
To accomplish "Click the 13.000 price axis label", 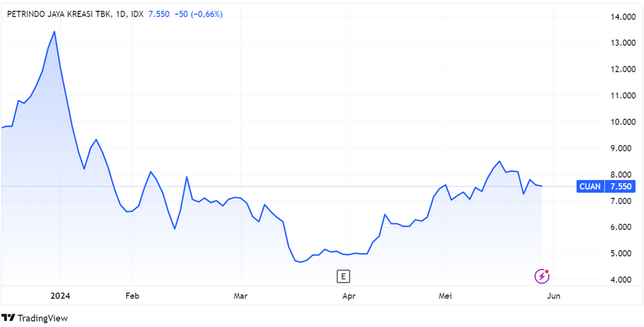I will coord(623,43).
